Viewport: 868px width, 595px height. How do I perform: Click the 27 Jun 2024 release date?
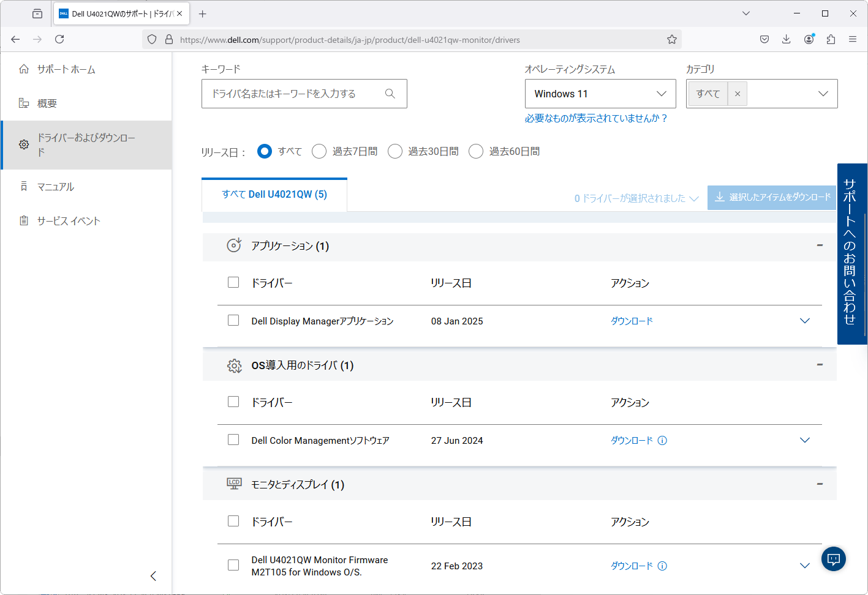[x=457, y=441]
